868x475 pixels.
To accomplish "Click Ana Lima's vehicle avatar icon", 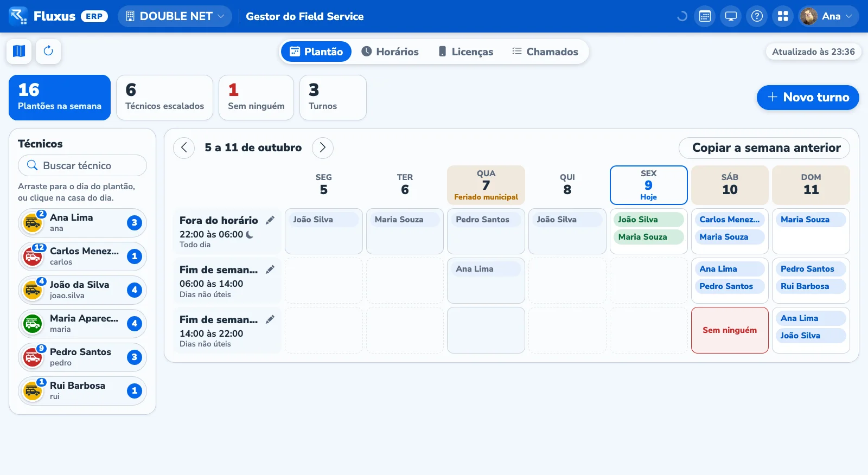I will [x=33, y=223].
